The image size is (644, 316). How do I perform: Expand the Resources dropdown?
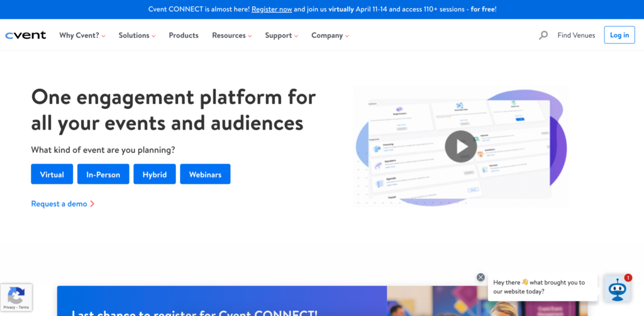[231, 35]
